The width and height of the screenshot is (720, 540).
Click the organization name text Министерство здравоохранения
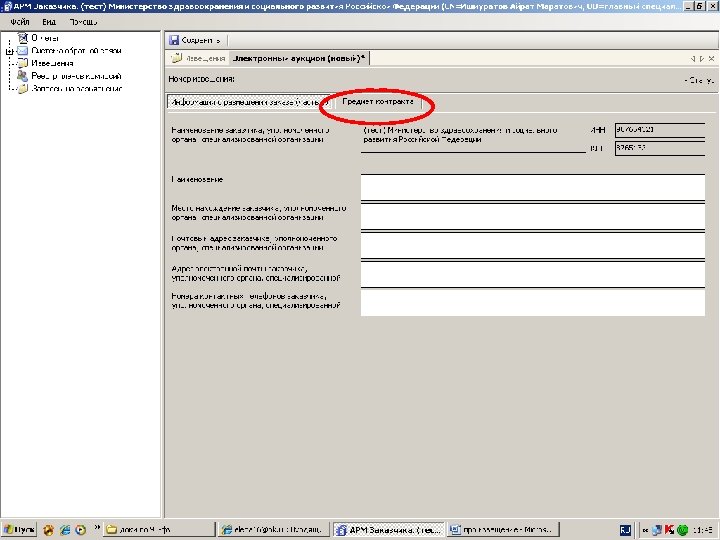(461, 135)
